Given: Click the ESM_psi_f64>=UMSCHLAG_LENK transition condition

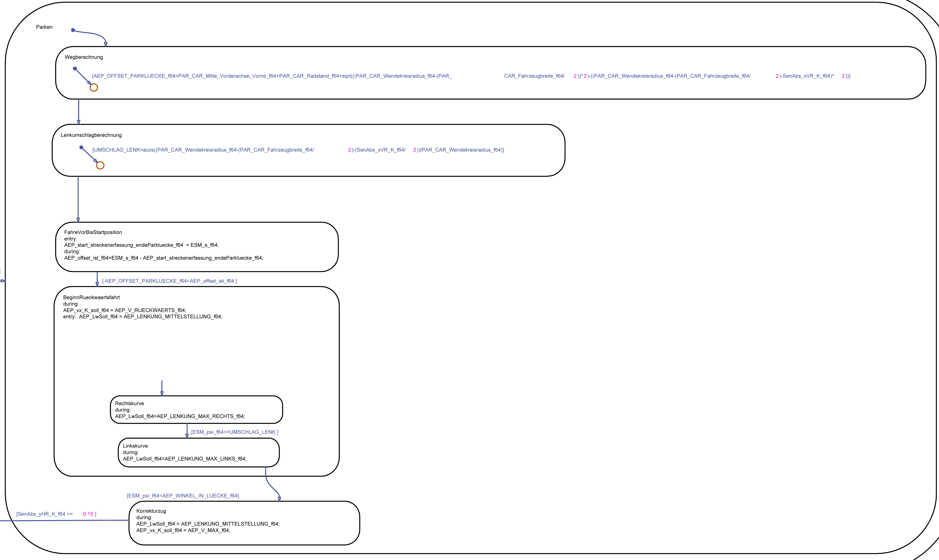Looking at the screenshot, I should (234, 432).
